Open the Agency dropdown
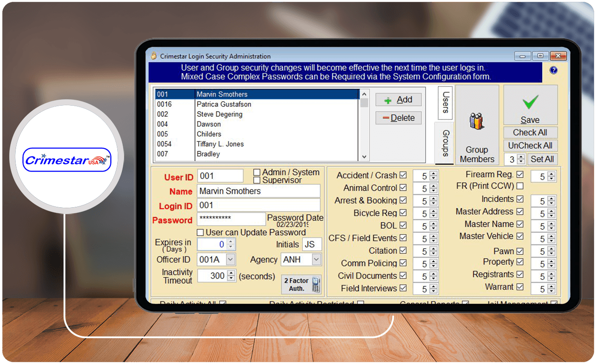Viewport: 596px width, 364px height. coord(316,260)
